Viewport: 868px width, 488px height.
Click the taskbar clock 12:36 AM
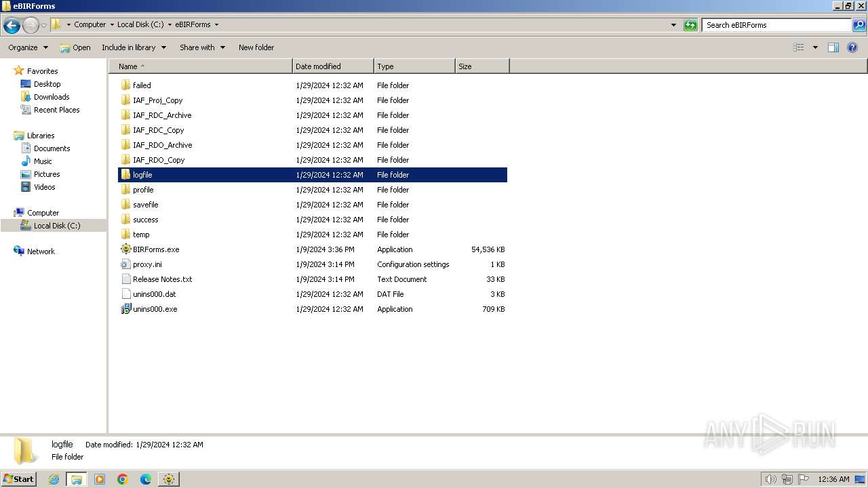833,479
